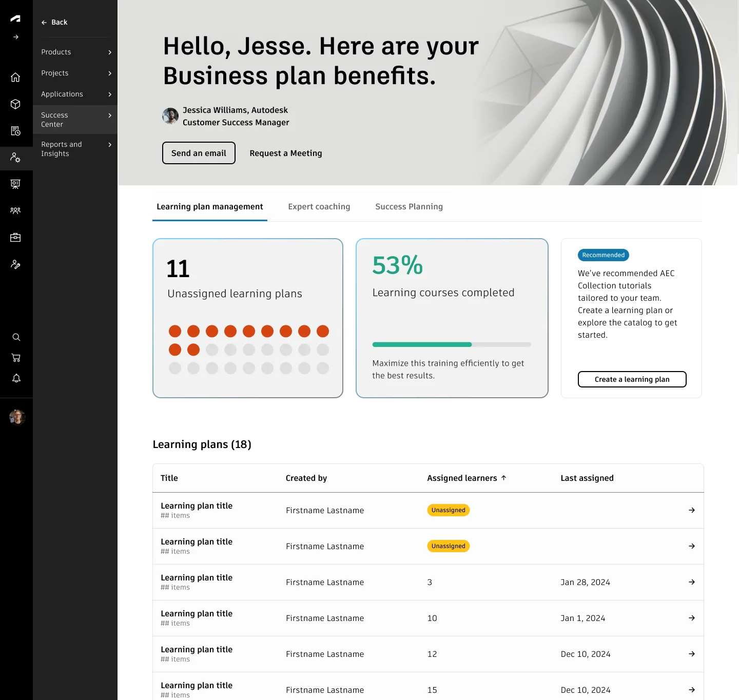
Task: Click the Jan 28, 2024 date cell
Action: point(586,582)
